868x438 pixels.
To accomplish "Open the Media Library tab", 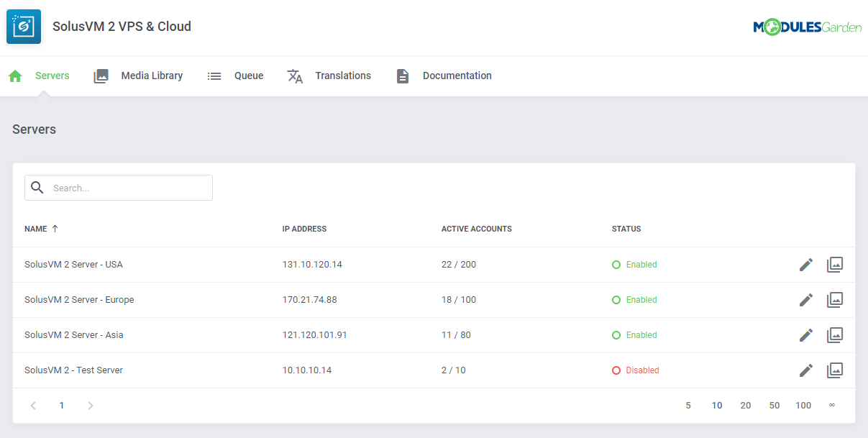I will tap(152, 76).
